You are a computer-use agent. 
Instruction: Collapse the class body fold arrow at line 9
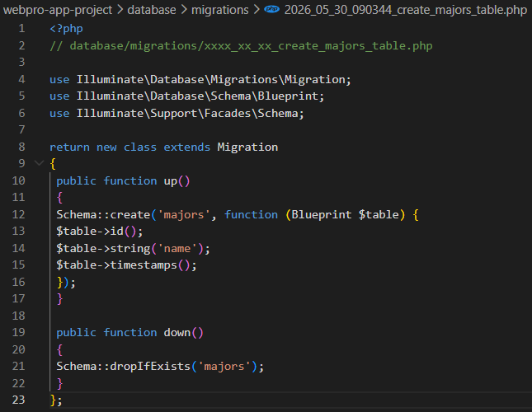40,163
